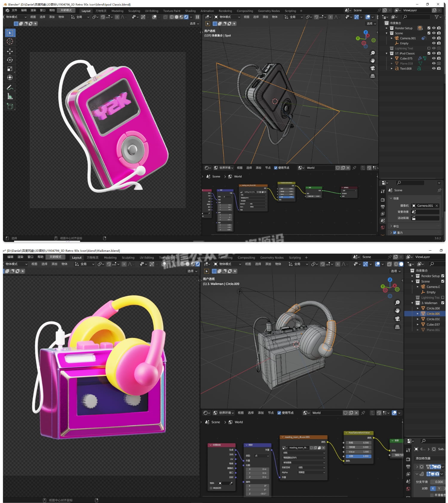This screenshot has height=503, width=448.
Task: Open the 帮助 menu in Walkman window
Action: pyautogui.click(x=41, y=257)
